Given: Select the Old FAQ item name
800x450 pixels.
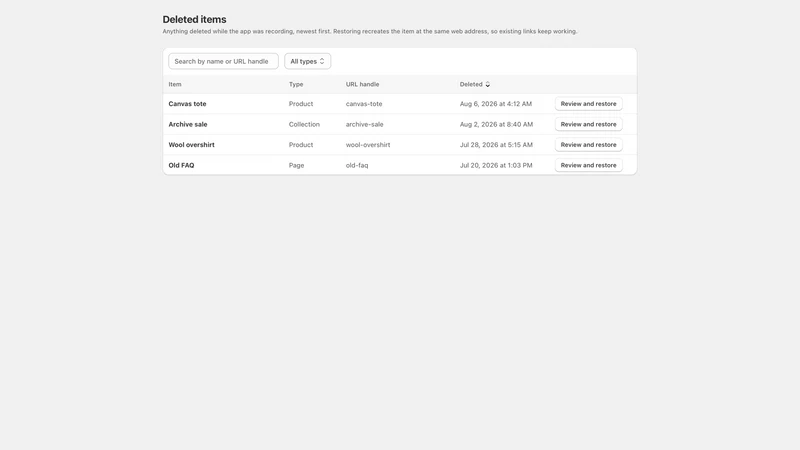Looking at the screenshot, I should coord(181,165).
